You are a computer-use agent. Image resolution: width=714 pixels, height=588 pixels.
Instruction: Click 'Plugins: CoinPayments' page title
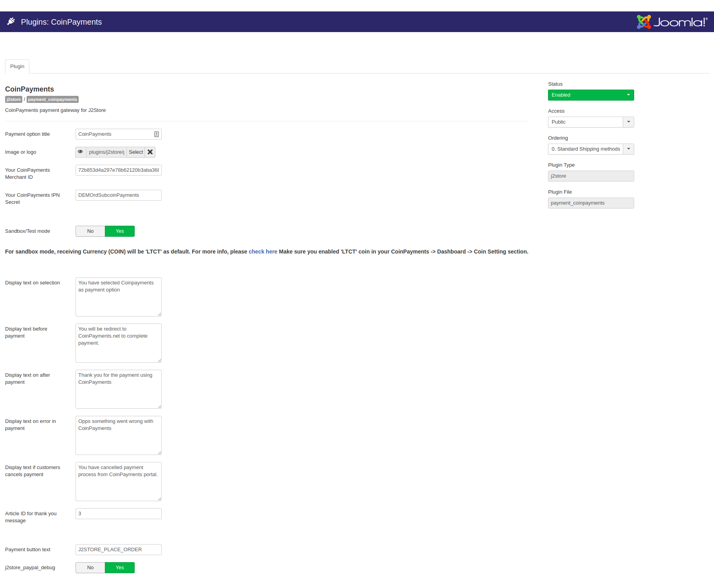tap(61, 22)
